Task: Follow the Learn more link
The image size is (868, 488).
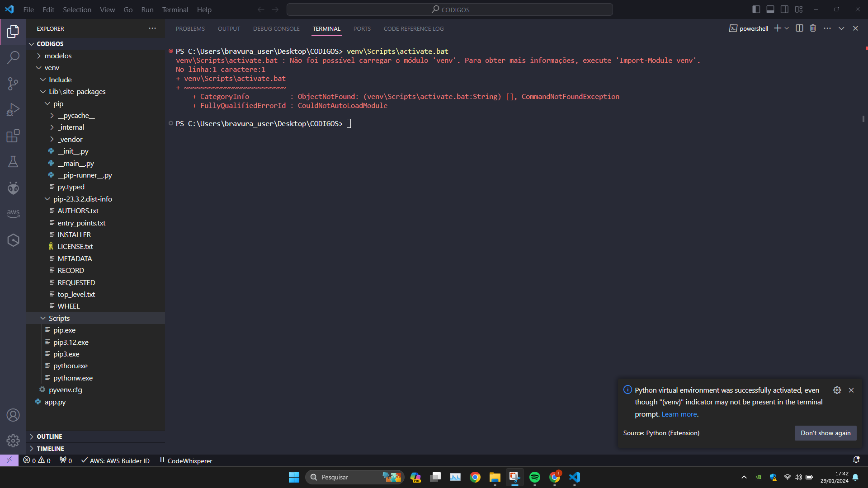Action: [x=679, y=414]
